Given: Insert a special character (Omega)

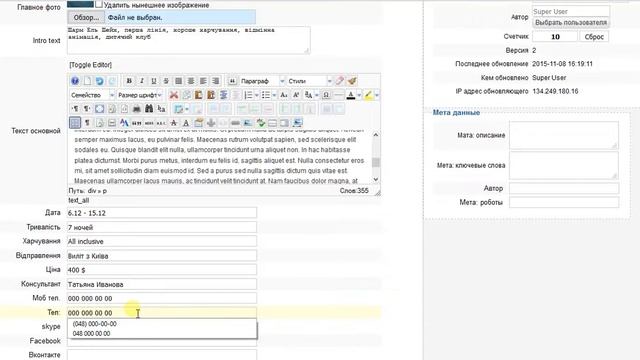Looking at the screenshot, I should (327, 95).
